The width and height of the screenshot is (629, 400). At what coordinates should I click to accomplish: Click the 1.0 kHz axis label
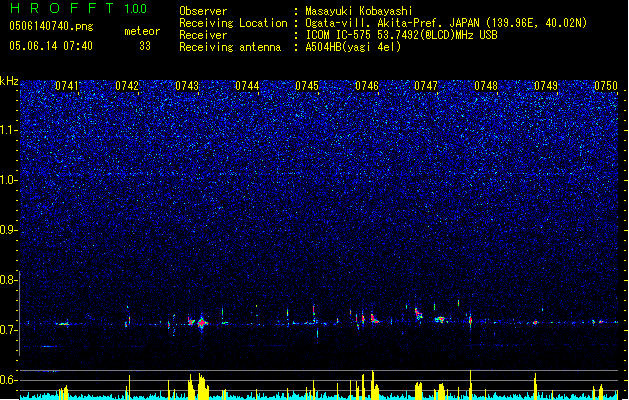click(8, 180)
